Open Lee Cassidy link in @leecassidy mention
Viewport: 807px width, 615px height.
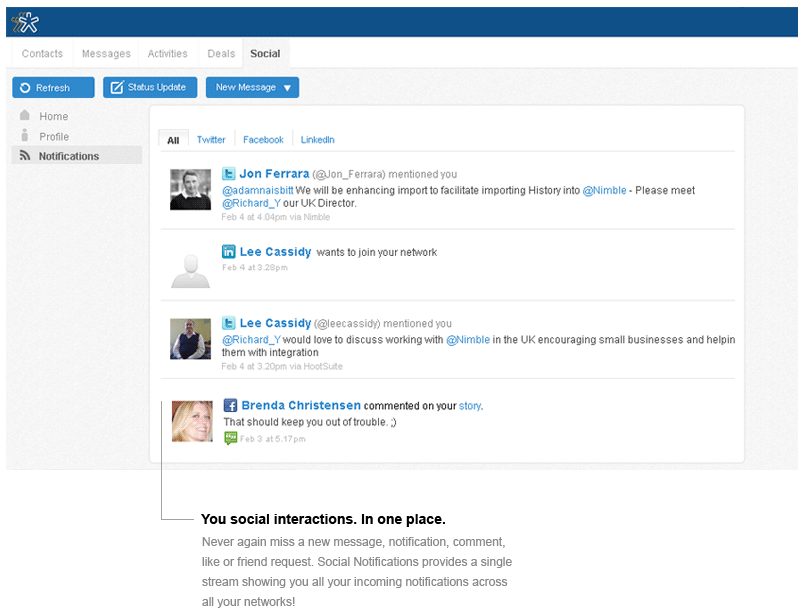(x=275, y=323)
